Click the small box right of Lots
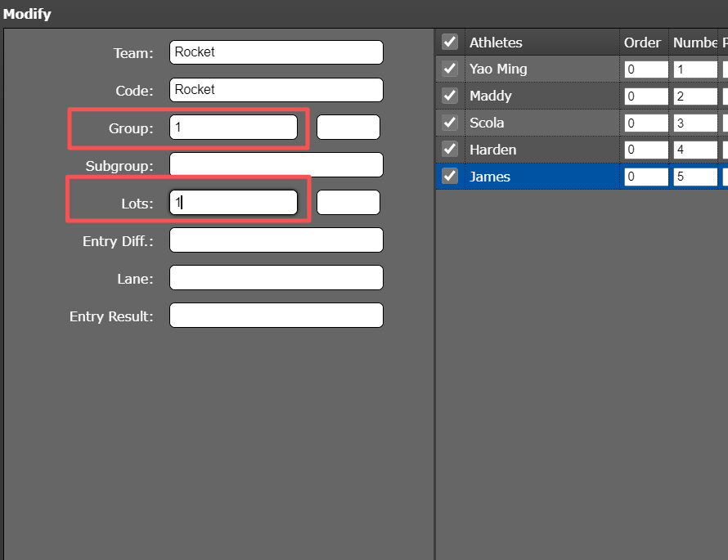This screenshot has height=560, width=728. [348, 203]
